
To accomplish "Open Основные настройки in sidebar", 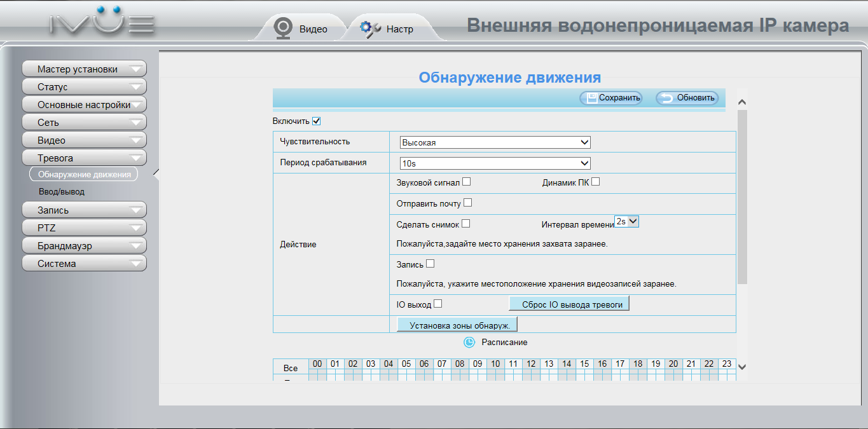I will (x=84, y=105).
